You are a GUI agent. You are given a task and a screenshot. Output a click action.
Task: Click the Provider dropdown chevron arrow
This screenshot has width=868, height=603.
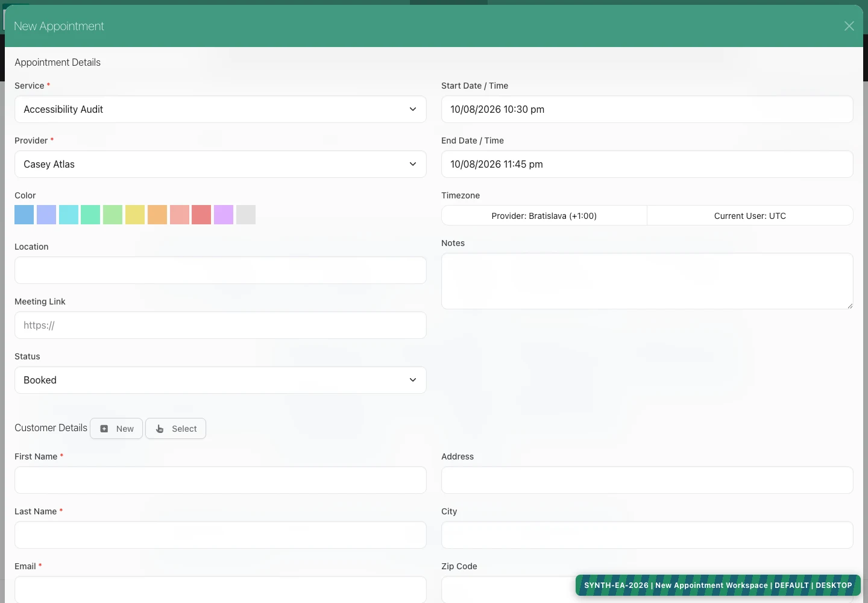(413, 164)
